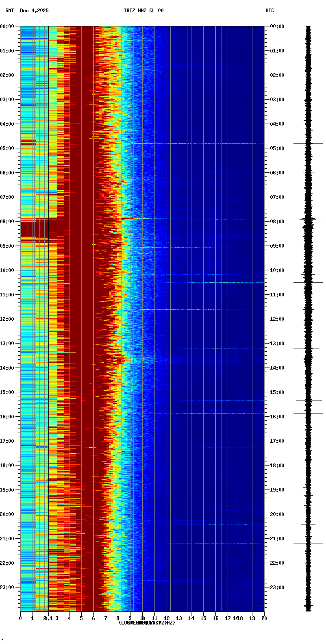Viewport: 326px width, 644px height.
Task: Select the 21:00 label on left GMT axis
Action: [7, 539]
